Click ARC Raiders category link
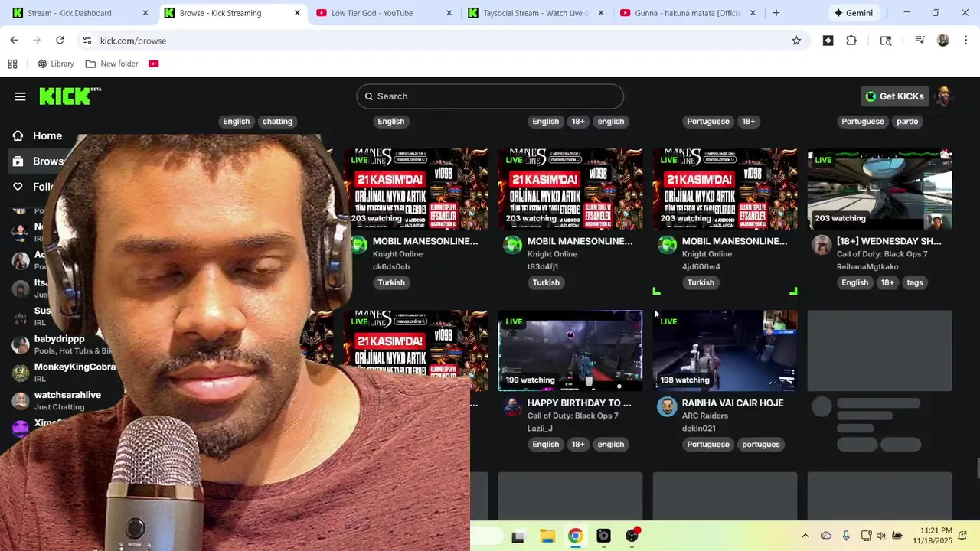980x551 pixels. coord(705,416)
